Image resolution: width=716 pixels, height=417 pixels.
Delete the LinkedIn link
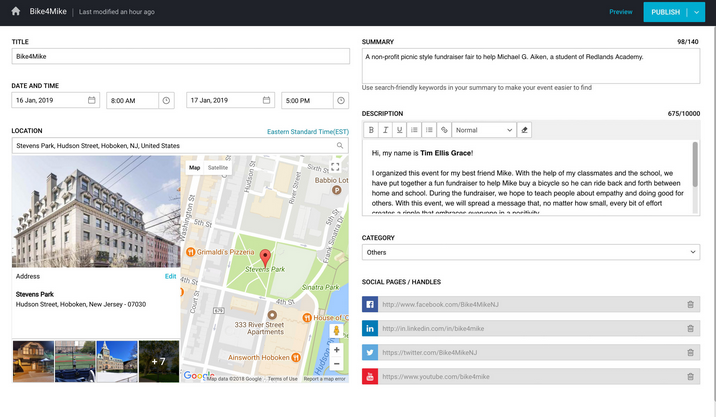690,328
